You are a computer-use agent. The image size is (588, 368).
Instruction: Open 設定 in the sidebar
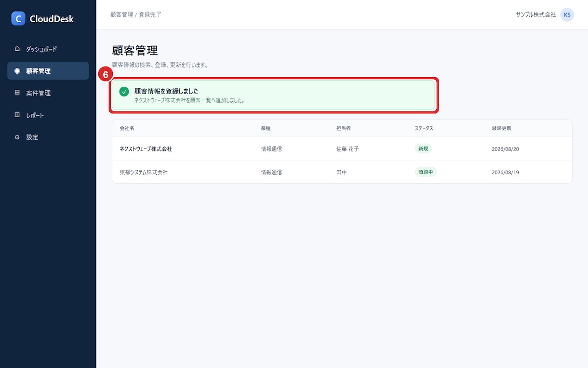48,137
